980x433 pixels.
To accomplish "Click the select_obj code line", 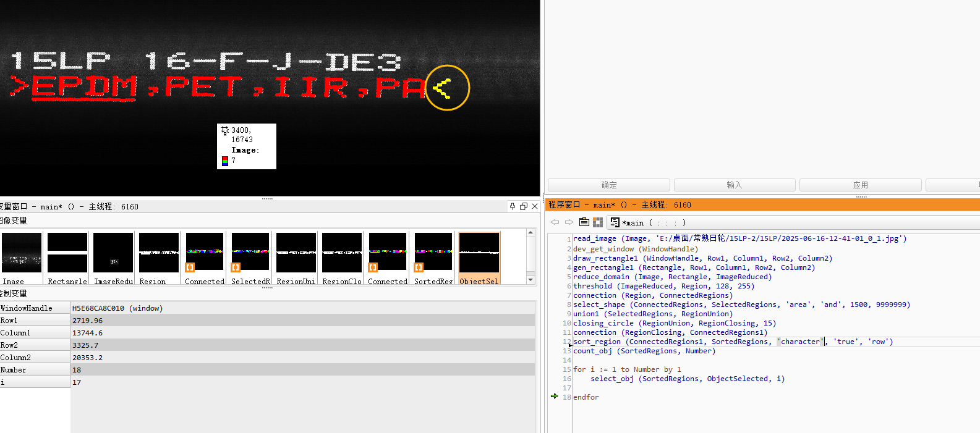I will pos(688,379).
